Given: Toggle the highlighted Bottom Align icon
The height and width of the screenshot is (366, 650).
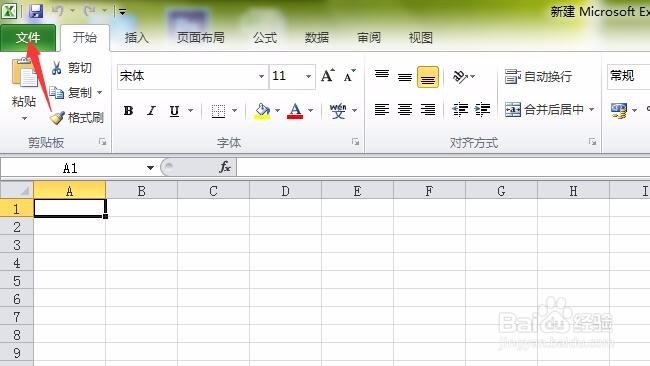Looking at the screenshot, I should coord(428,77).
